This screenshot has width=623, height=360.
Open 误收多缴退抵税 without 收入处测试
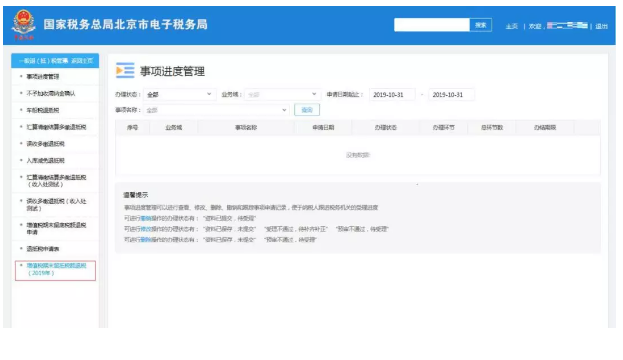coord(45,143)
